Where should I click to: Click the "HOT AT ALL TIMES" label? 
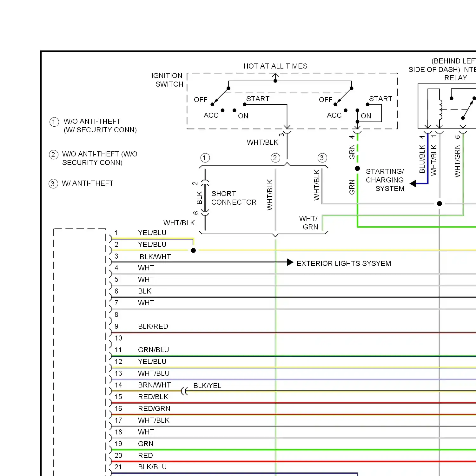(x=275, y=66)
